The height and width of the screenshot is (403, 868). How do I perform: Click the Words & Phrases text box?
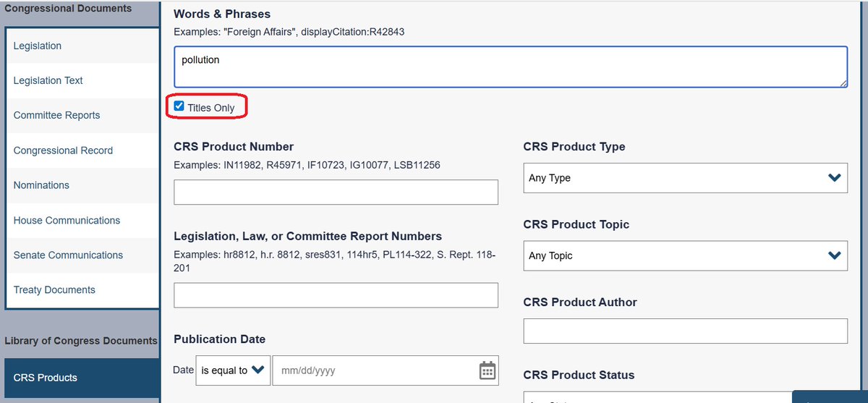click(x=511, y=67)
